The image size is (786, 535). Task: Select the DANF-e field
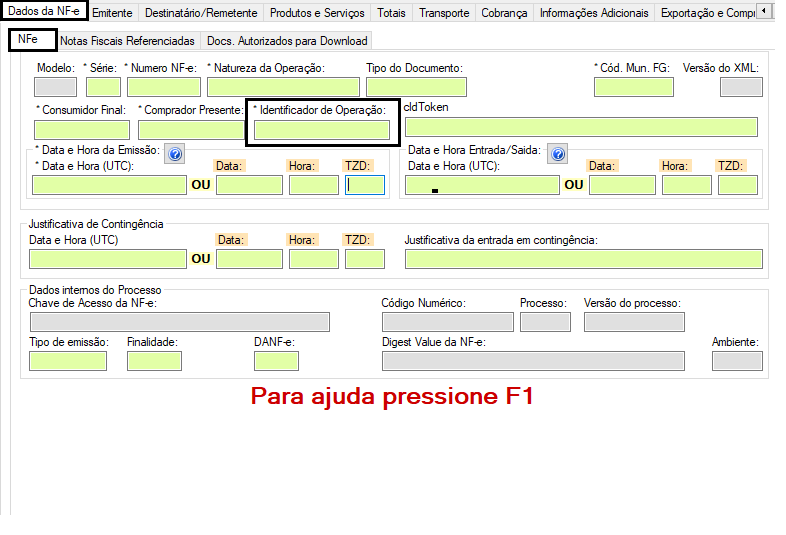click(x=276, y=362)
